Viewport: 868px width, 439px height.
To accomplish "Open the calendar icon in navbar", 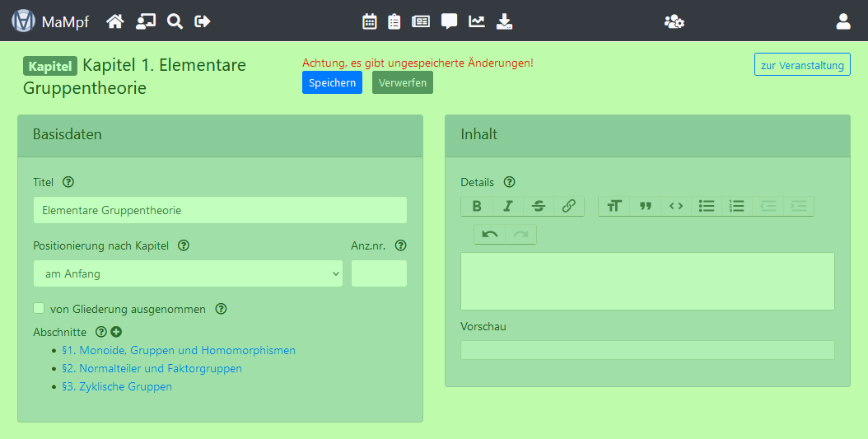I will pyautogui.click(x=370, y=21).
